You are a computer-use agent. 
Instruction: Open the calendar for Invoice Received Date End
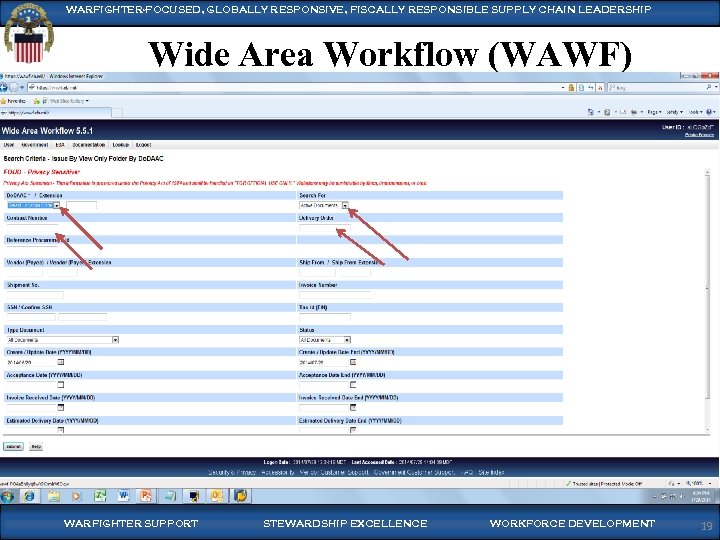[353, 407]
